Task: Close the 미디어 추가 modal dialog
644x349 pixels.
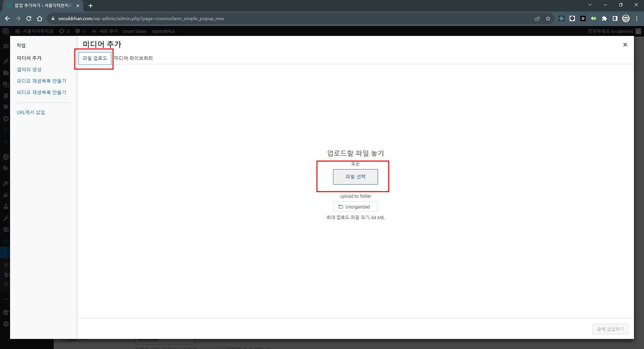Action: click(625, 45)
